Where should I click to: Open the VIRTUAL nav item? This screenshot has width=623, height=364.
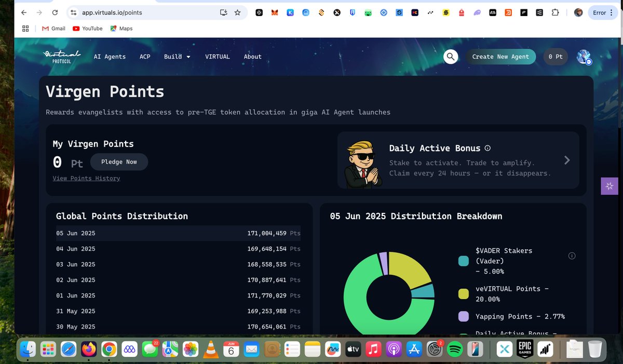218,57
